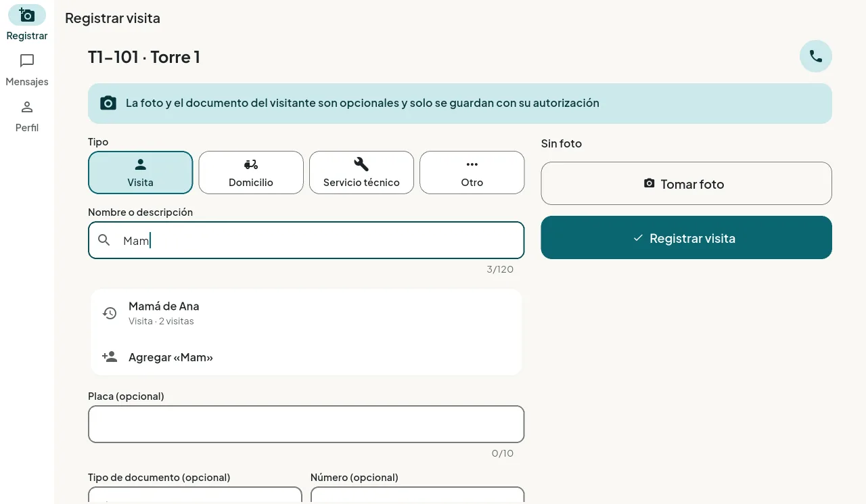Click the Sin foto label
Screen dimensions: 866x504
(562, 143)
